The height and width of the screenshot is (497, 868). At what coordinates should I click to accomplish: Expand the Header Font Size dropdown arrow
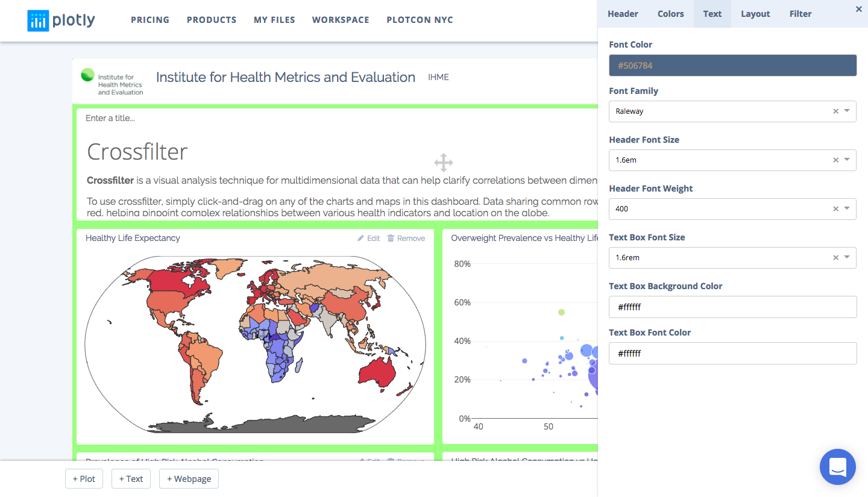pyautogui.click(x=847, y=160)
